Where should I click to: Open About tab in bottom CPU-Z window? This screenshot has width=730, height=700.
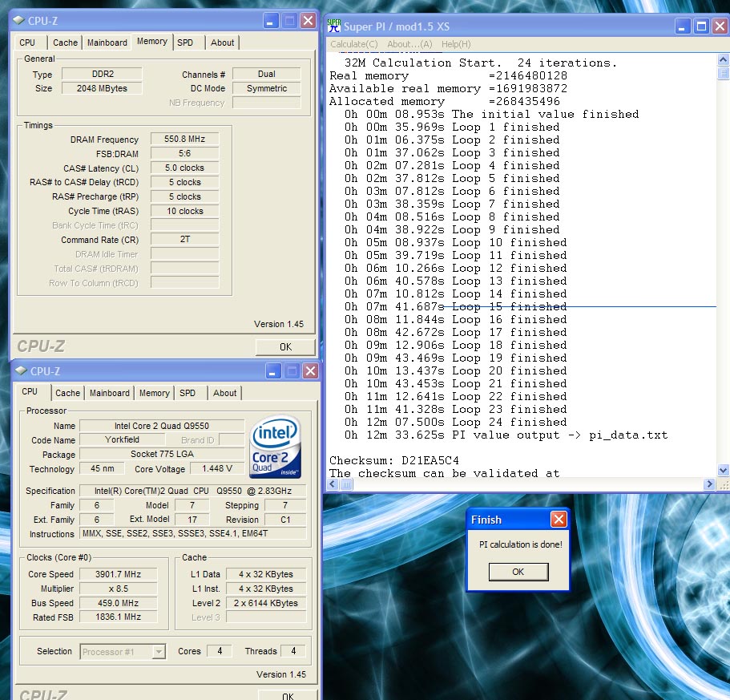225,393
